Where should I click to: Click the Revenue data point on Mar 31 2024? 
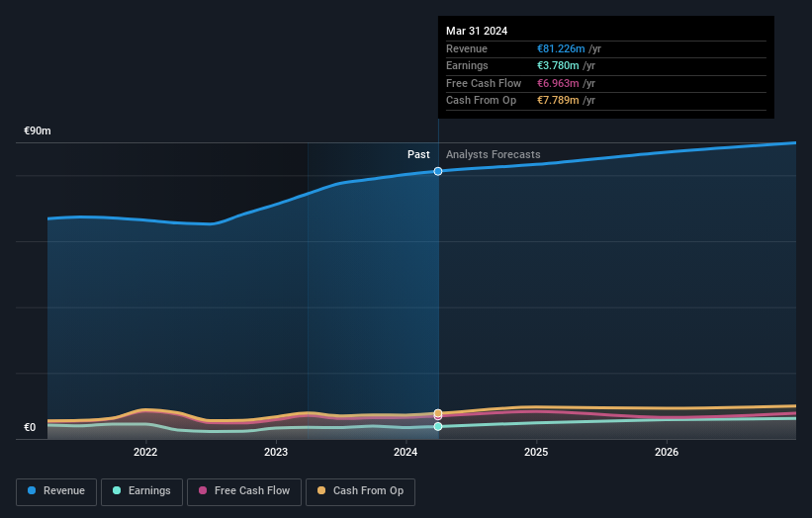438,171
